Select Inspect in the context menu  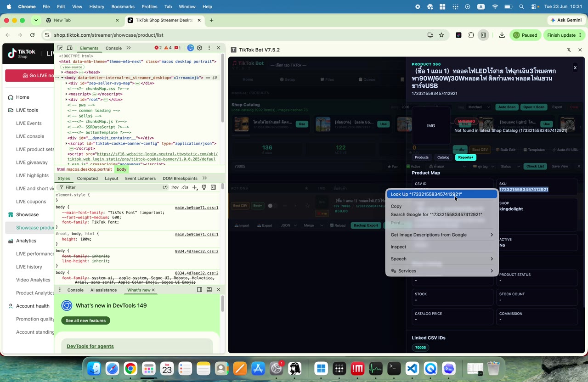(442, 247)
